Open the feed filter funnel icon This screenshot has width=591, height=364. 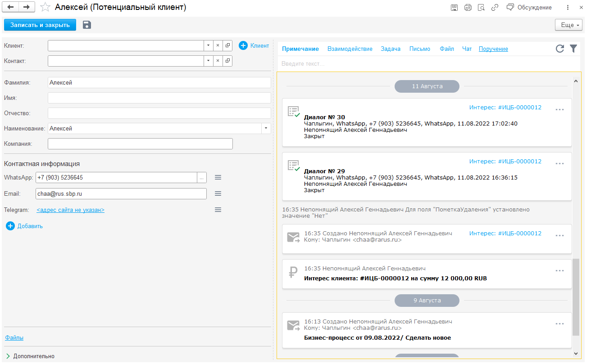click(573, 49)
